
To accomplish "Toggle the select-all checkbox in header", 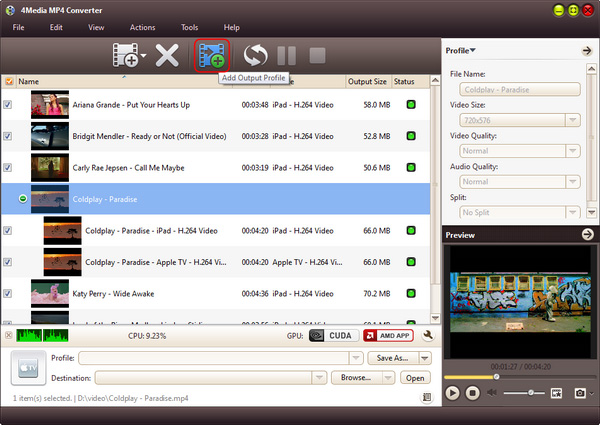I will point(8,81).
